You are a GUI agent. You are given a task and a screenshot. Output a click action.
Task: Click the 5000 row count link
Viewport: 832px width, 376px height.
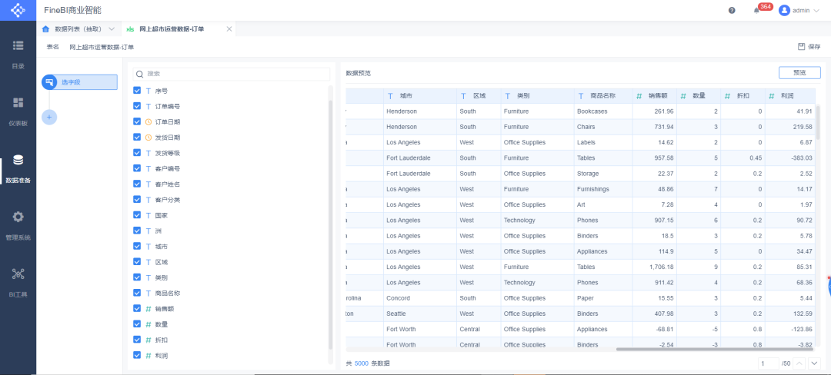361,364
